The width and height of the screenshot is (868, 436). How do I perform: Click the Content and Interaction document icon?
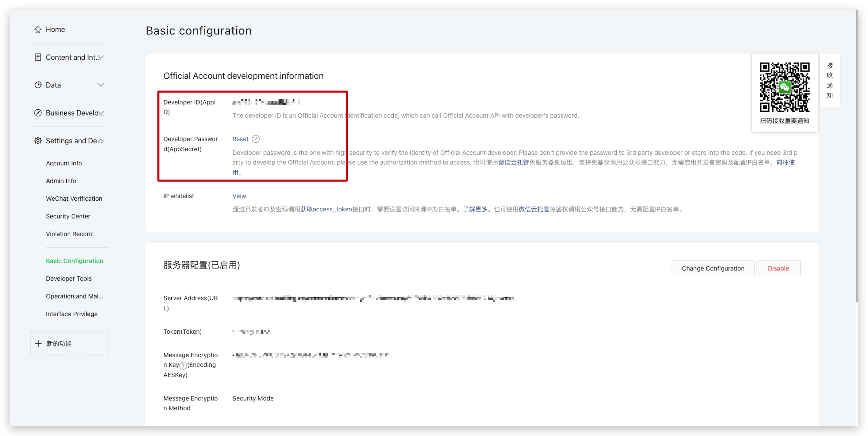coord(38,57)
